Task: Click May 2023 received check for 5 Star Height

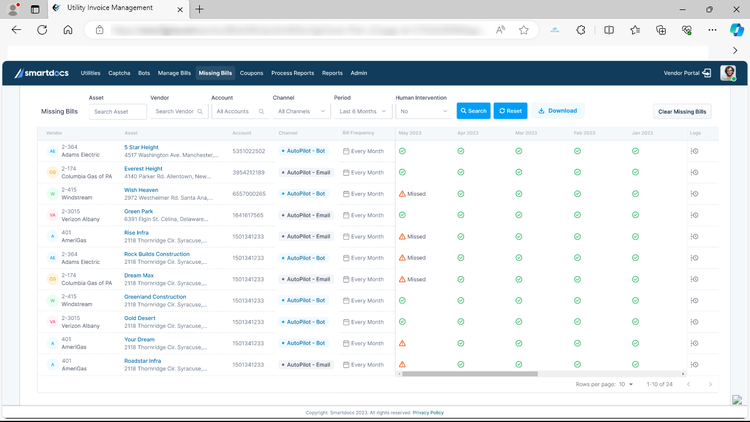Action: [402, 151]
